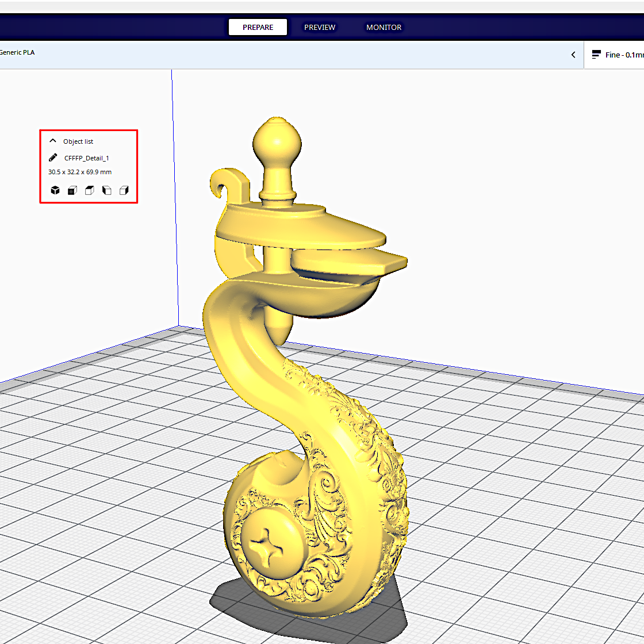This screenshot has width=644, height=644.
Task: View the model from the top
Action: pos(89,190)
